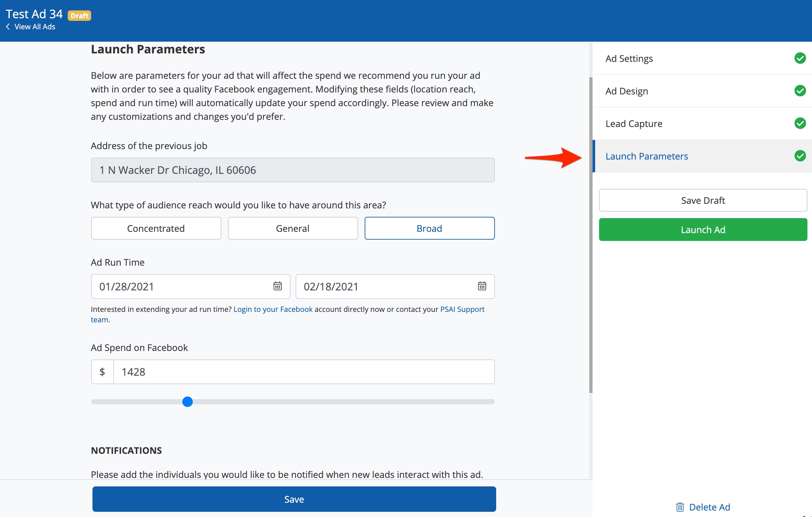
Task: Click the green checkmark beside Ad Design
Action: click(x=800, y=91)
